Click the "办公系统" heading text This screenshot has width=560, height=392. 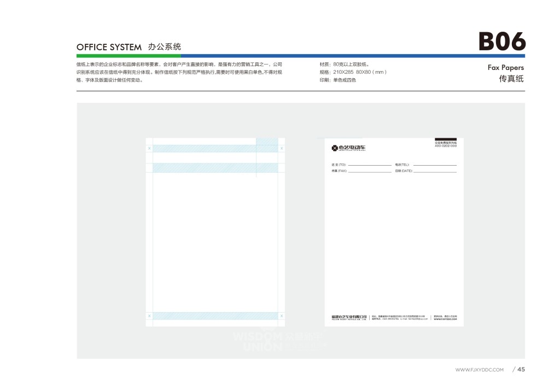click(164, 47)
